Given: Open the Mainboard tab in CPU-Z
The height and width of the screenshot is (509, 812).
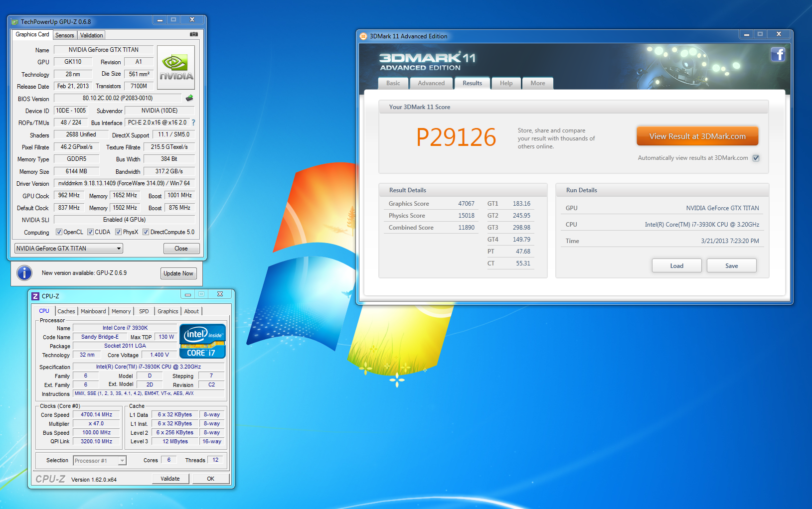Looking at the screenshot, I should 93,311.
